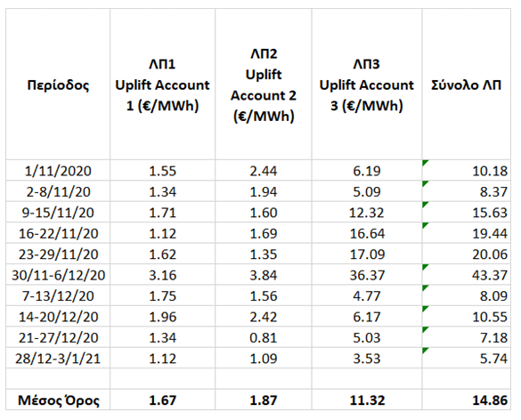Click the average value 11.32
The image size is (521, 420).
tap(367, 400)
